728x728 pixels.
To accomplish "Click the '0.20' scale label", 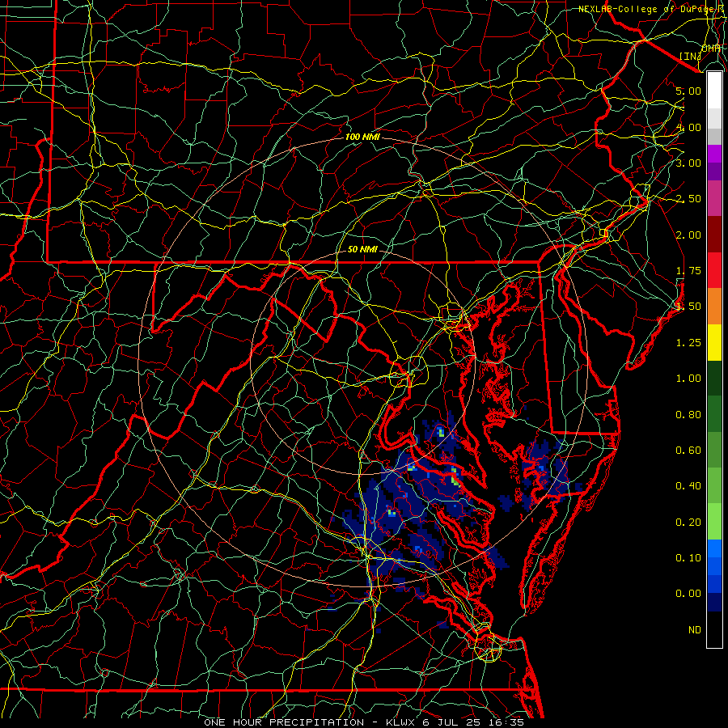I will [688, 523].
